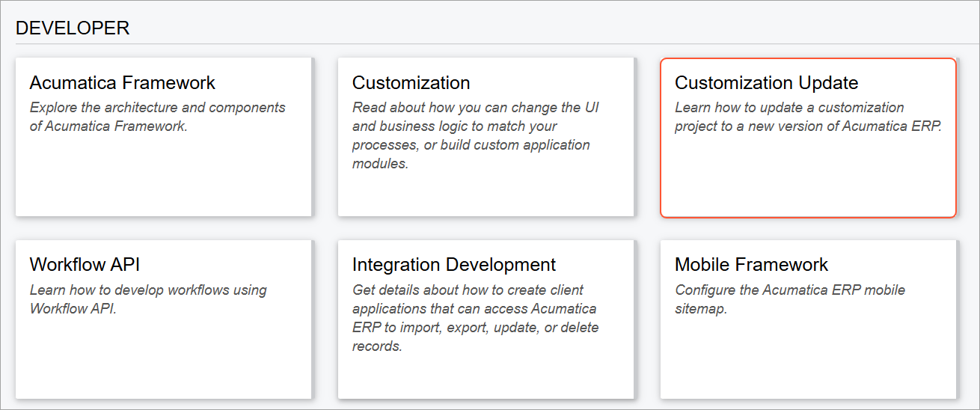Click blank area inside Mobile Framework card
980x410 pixels.
[808, 359]
